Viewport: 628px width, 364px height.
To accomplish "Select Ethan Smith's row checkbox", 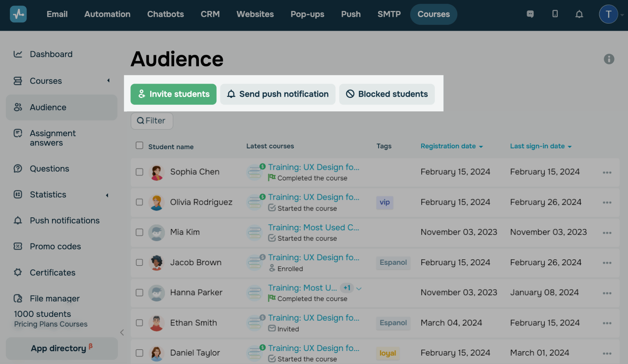I will tap(139, 323).
